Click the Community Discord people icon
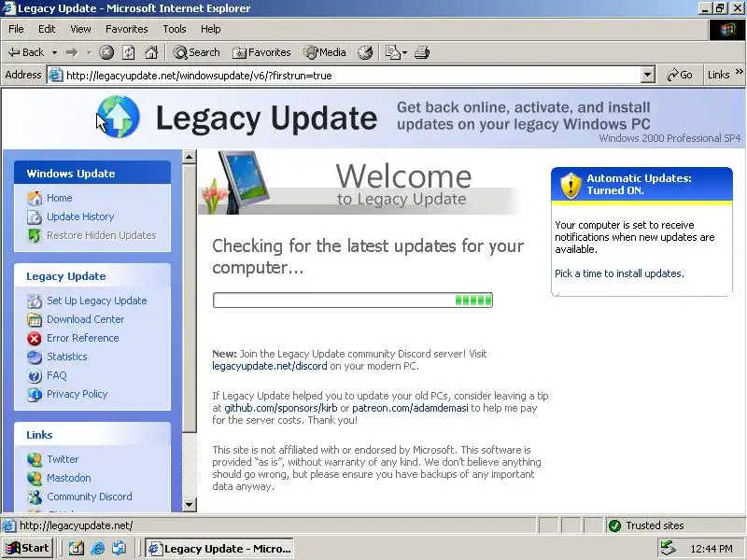 click(35, 497)
